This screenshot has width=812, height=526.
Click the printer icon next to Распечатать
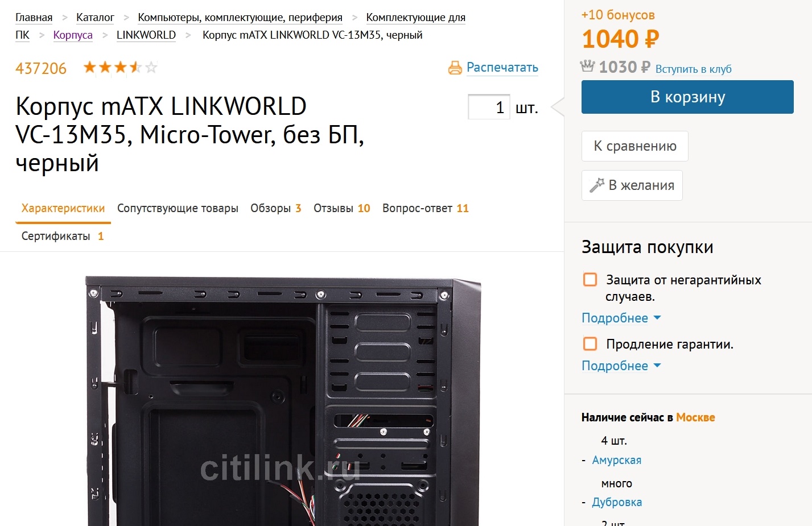[x=455, y=68]
